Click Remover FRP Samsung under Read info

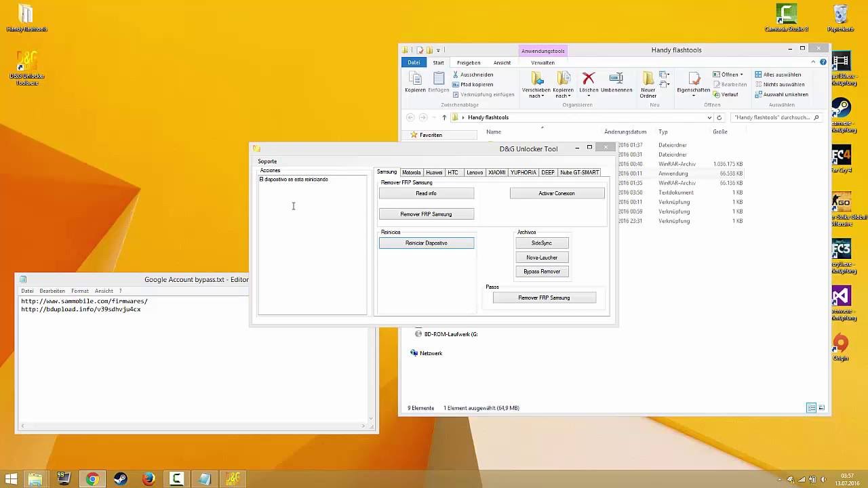click(427, 214)
